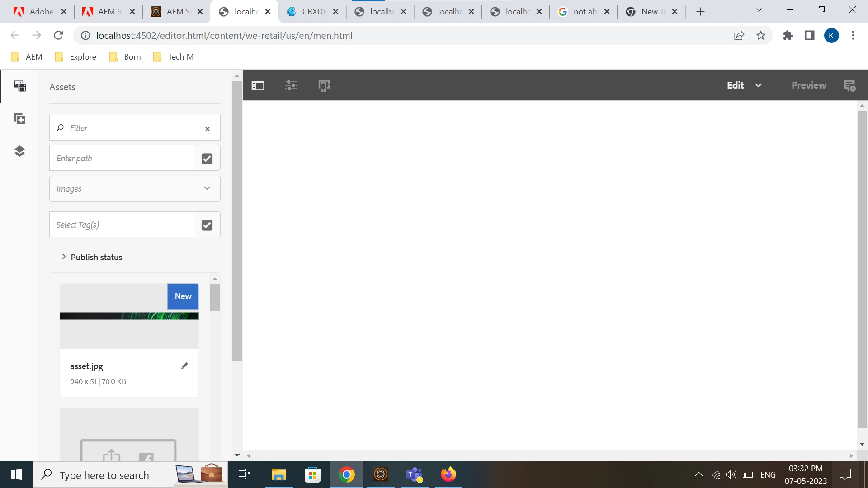Bookmark this page with the star icon
The image size is (868, 488).
(761, 36)
